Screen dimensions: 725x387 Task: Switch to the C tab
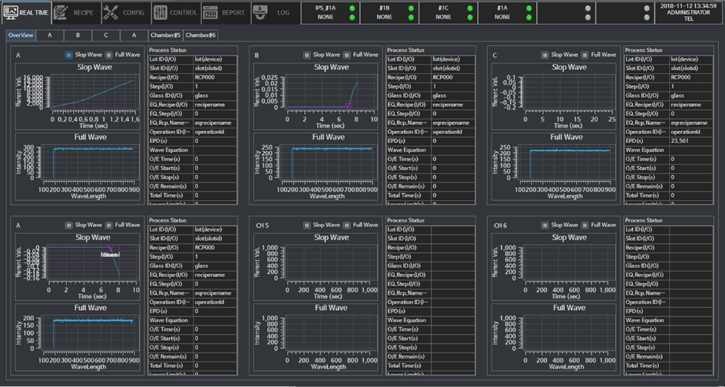[106, 35]
